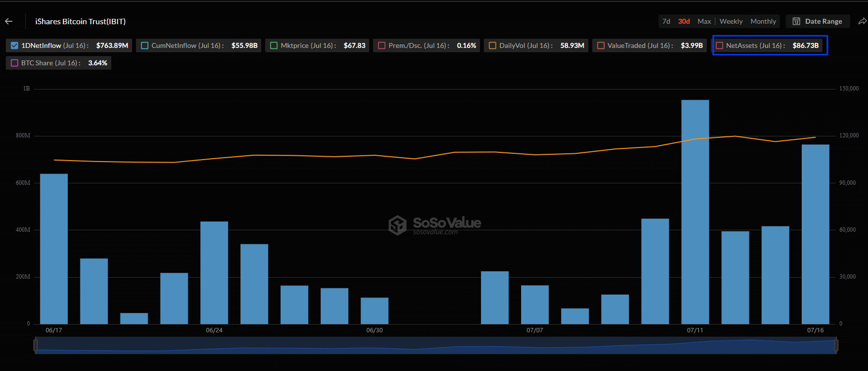Viewport: 868px width, 371px height.
Task: Click the 06/24 date axis label
Action: coord(214,330)
